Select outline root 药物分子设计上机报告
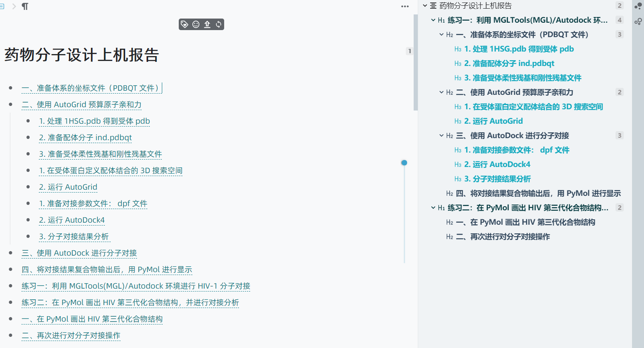 click(476, 6)
